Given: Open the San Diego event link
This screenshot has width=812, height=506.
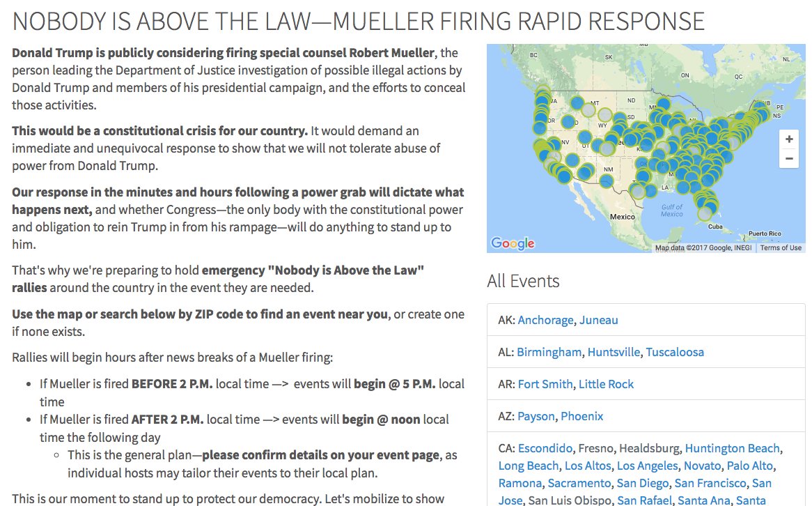Looking at the screenshot, I should coord(643,483).
